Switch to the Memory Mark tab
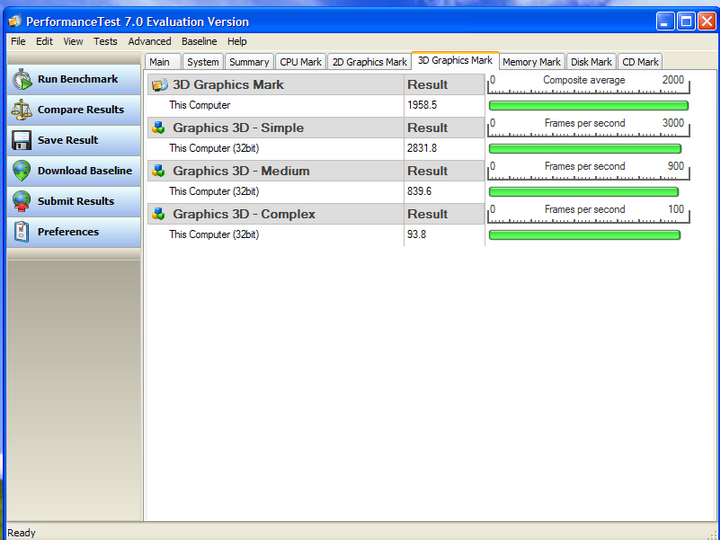The image size is (720, 540). click(531, 62)
